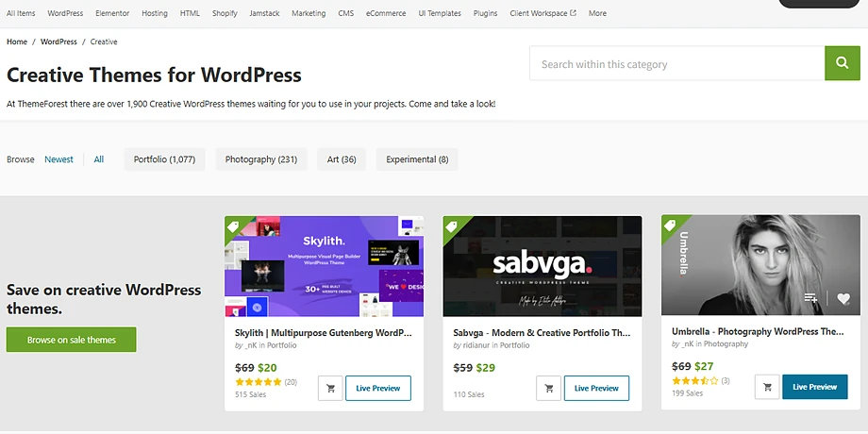Click Browse on sale themes button
868x434 pixels.
(72, 340)
